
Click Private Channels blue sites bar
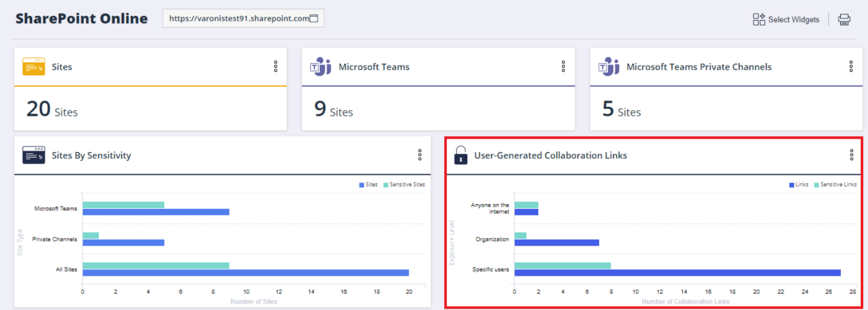124,242
